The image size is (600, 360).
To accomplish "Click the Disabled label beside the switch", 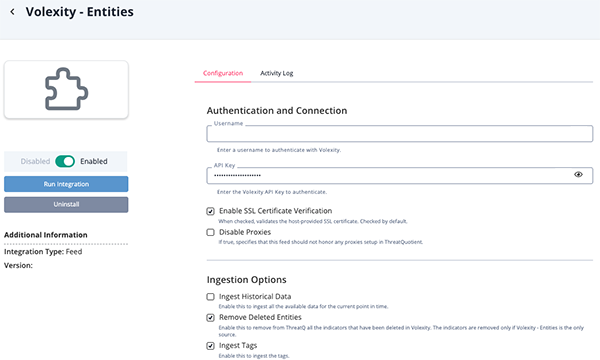I will pos(35,161).
